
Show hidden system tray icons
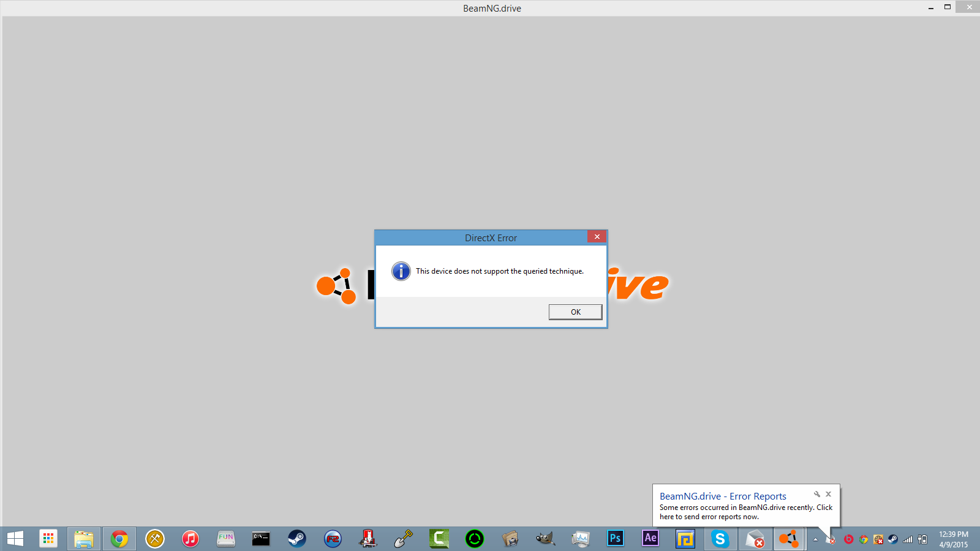pyautogui.click(x=815, y=539)
